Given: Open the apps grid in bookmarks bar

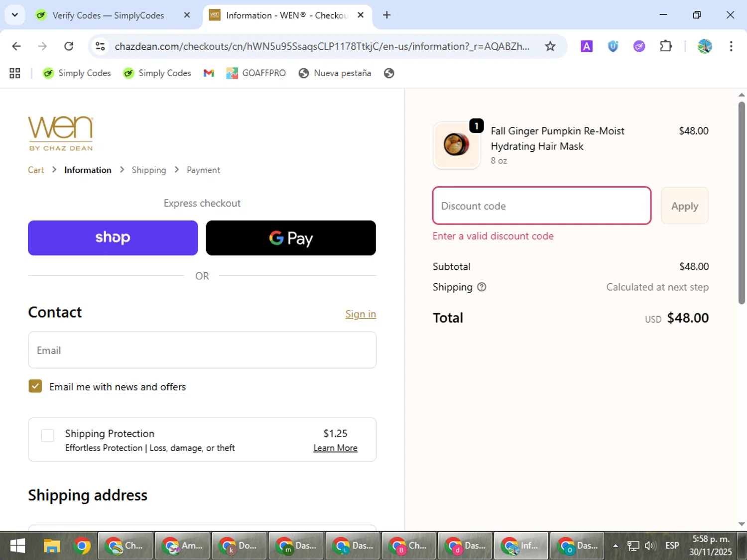Looking at the screenshot, I should [x=15, y=73].
